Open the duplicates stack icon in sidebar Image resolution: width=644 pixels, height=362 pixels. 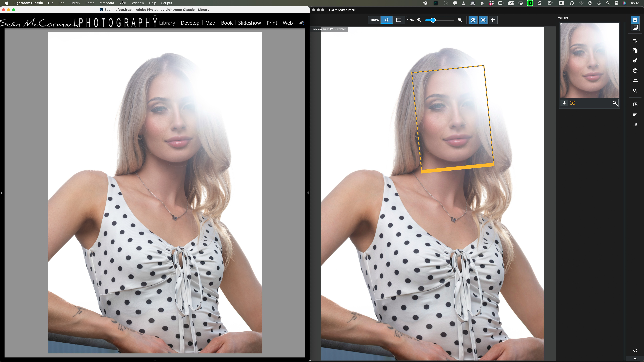coord(635,50)
